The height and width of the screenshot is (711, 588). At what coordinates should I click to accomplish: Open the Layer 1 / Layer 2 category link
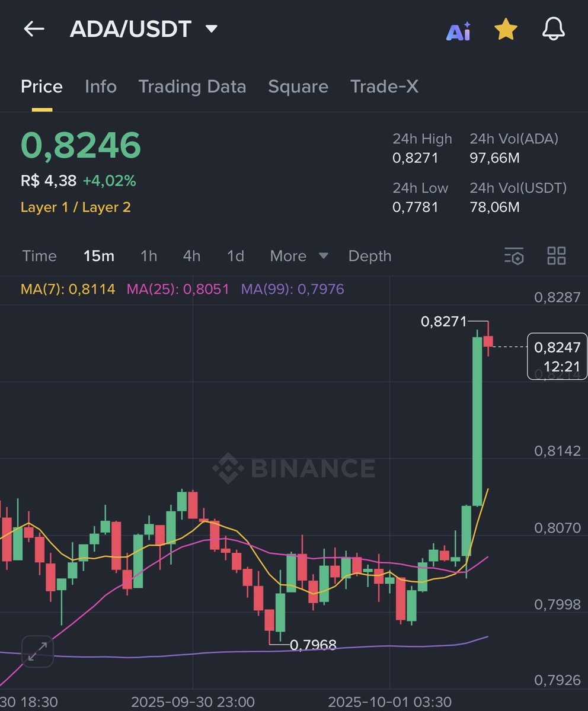[x=75, y=207]
